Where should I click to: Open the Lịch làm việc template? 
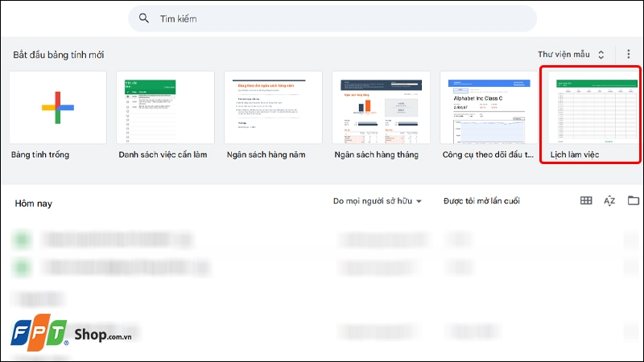593,108
